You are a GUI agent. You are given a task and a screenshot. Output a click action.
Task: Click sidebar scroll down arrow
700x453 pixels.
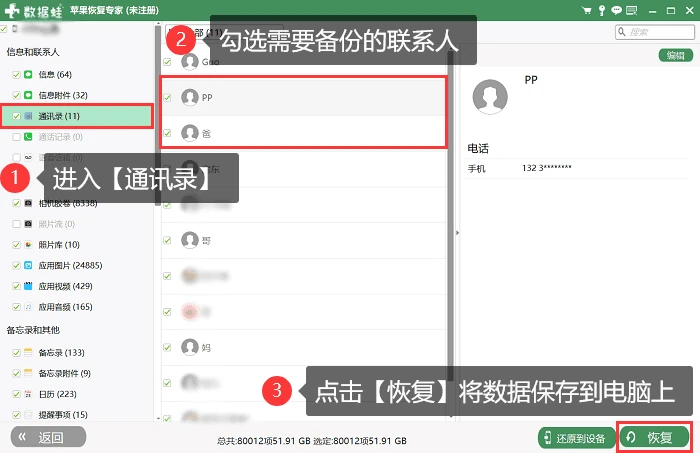tap(158, 418)
